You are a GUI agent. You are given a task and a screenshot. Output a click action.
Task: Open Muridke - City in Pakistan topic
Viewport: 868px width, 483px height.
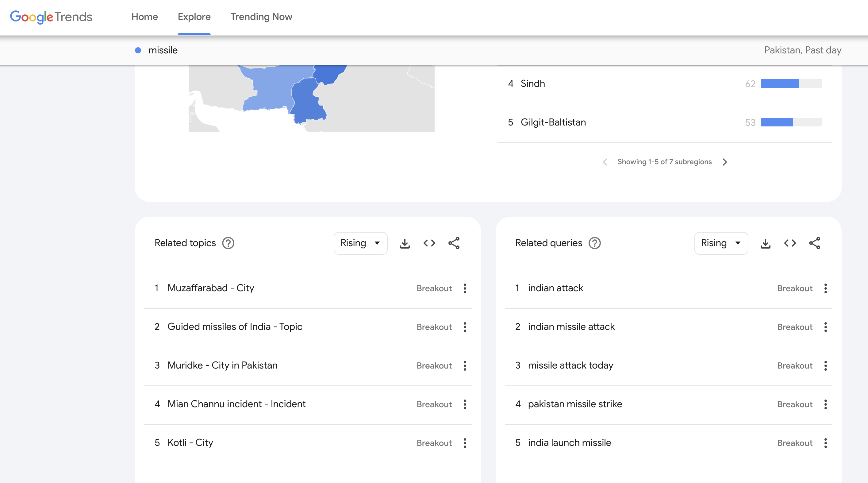coord(222,365)
